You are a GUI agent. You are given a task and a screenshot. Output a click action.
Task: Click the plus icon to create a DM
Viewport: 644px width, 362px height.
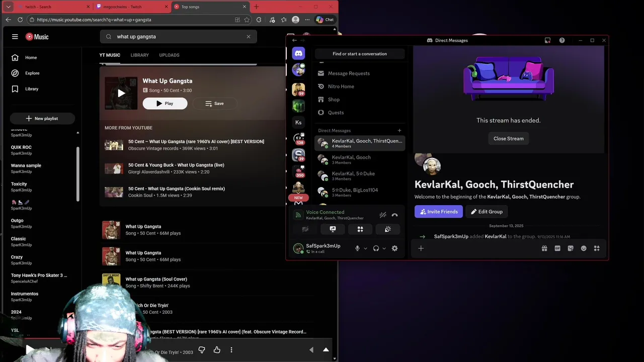[x=399, y=131]
